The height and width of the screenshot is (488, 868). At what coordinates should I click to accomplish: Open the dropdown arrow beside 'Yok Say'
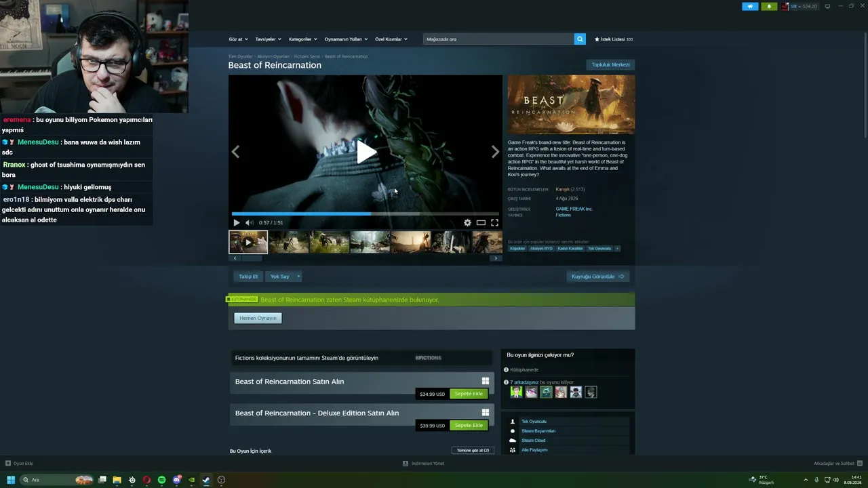[x=298, y=277]
